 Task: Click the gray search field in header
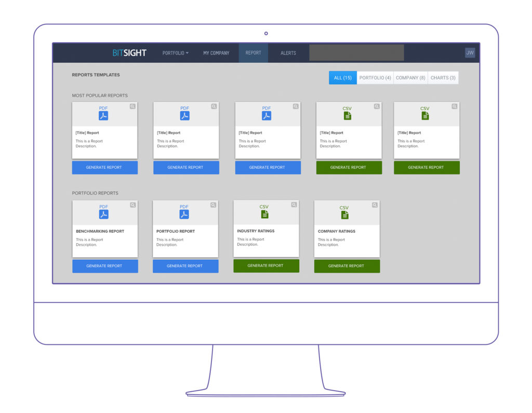(x=356, y=53)
